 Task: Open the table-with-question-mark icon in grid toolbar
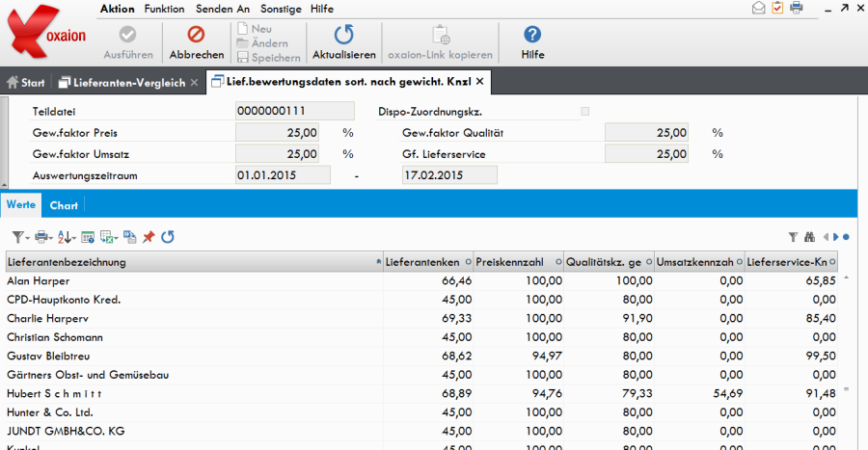pyautogui.click(x=88, y=237)
